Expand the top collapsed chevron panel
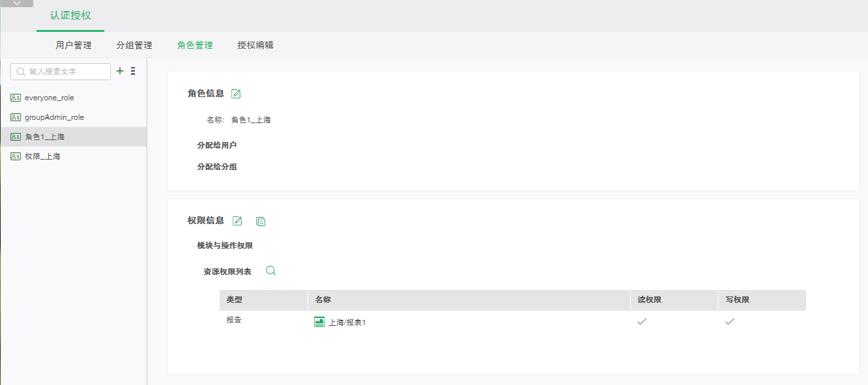The height and width of the screenshot is (385, 868). click(17, 3)
